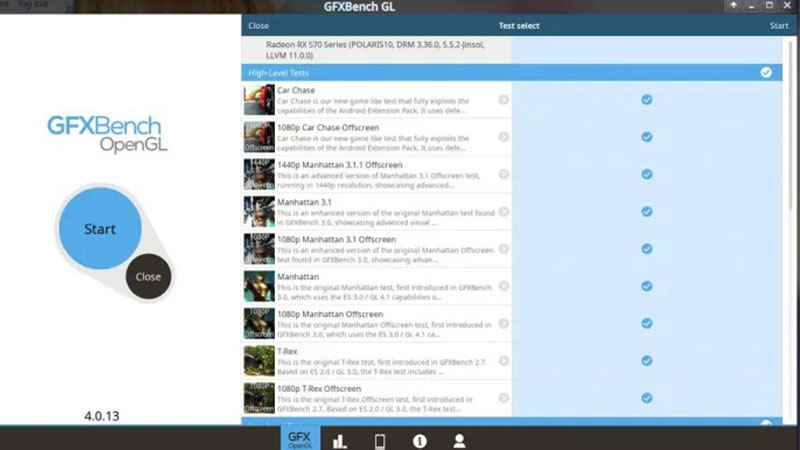Click the Car Chase thumbnail
Screen dimensions: 800x450
(x=259, y=99)
